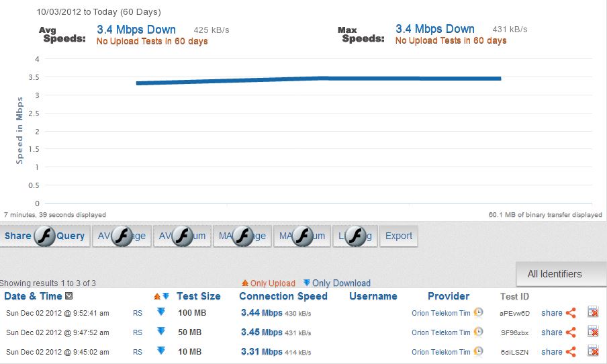The height and width of the screenshot is (364, 607).
Task: Click clock icon in SF96zbx row
Action: 479,332
